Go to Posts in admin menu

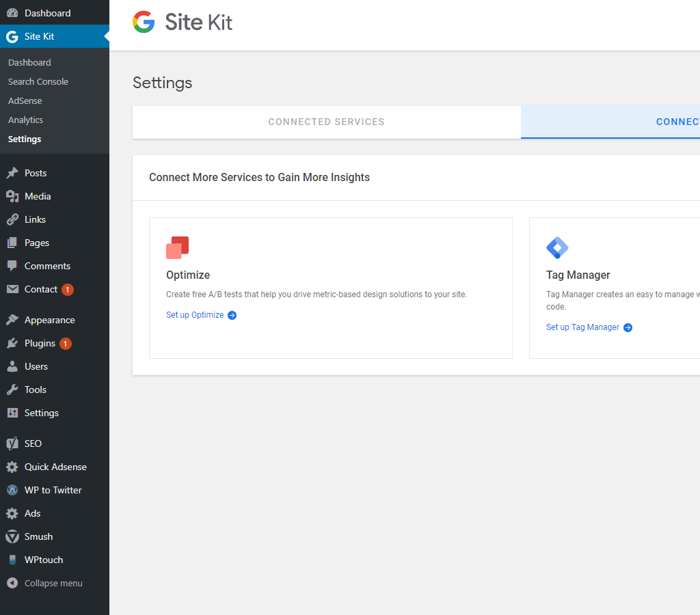coord(36,173)
